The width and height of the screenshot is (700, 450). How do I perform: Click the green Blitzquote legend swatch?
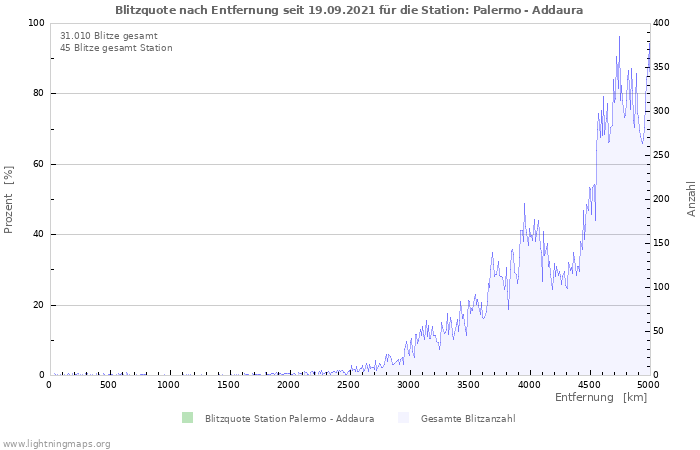point(187,418)
